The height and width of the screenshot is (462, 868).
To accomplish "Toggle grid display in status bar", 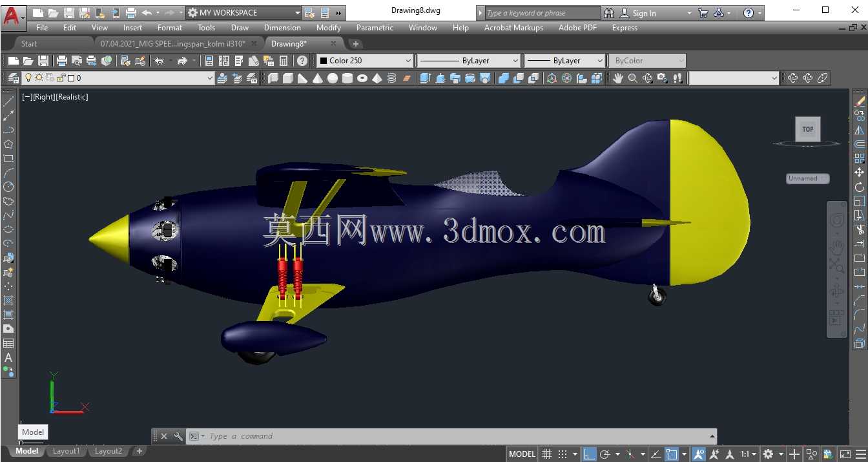I will pyautogui.click(x=546, y=454).
